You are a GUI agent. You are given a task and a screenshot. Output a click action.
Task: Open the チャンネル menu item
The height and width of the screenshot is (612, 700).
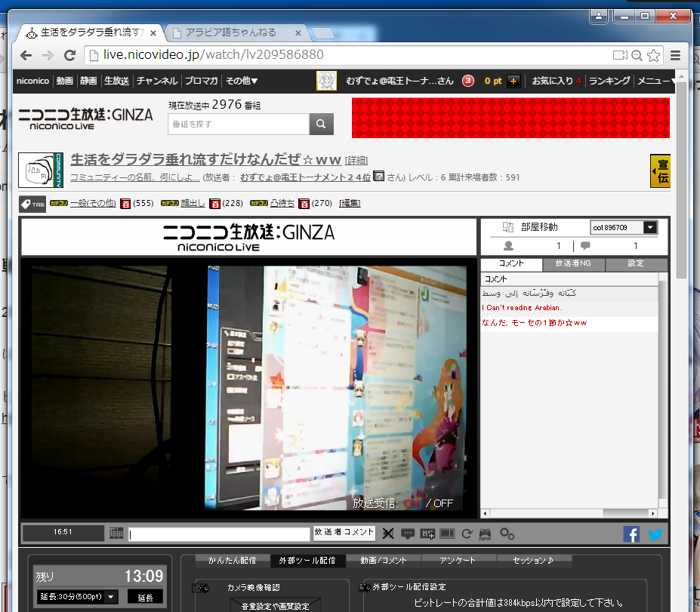pyautogui.click(x=157, y=81)
